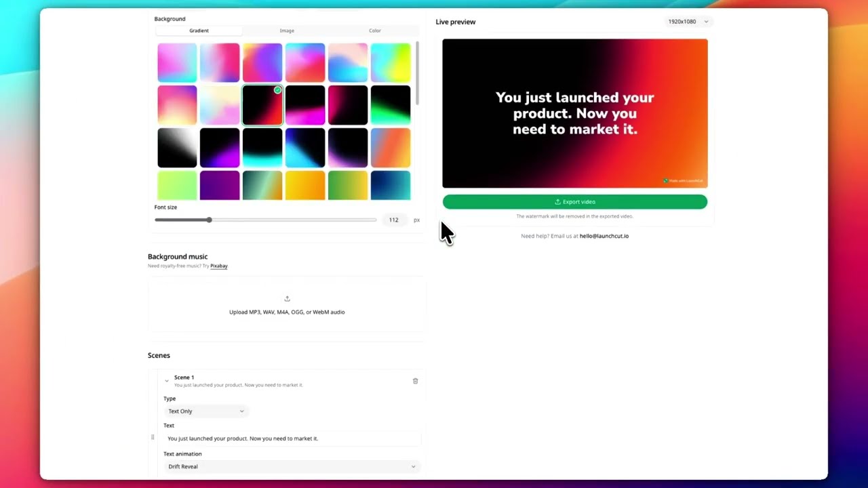Select the pink-purple gradient, first row second
This screenshot has width=868, height=488.
[220, 62]
